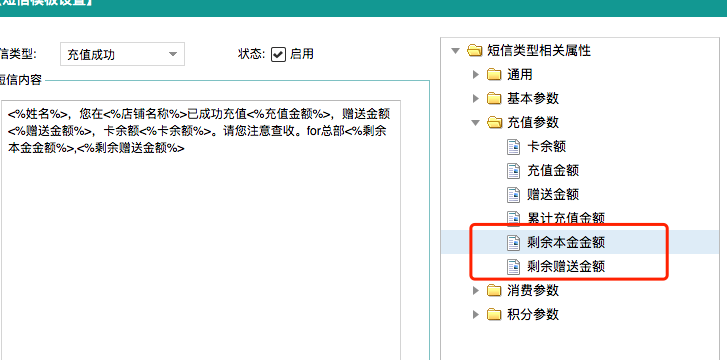Screen dimensions: 727x360
Task: Click the 通用 folder label
Action: 520,74
